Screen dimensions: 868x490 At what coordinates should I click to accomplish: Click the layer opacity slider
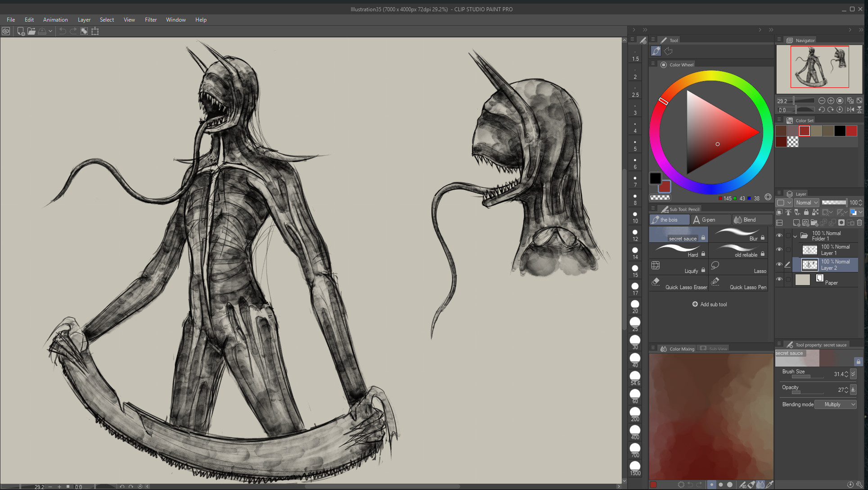834,203
